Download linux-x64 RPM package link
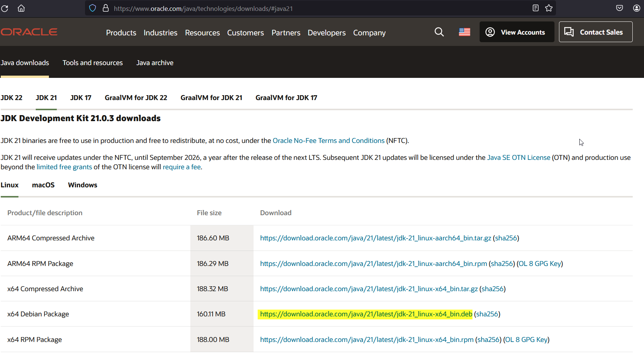The height and width of the screenshot is (354, 644). point(367,340)
